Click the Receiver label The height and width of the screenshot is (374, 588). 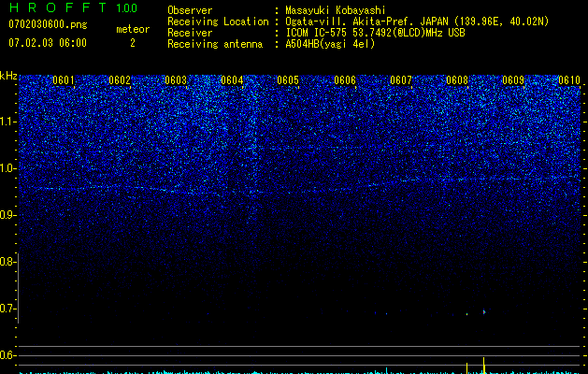[190, 33]
